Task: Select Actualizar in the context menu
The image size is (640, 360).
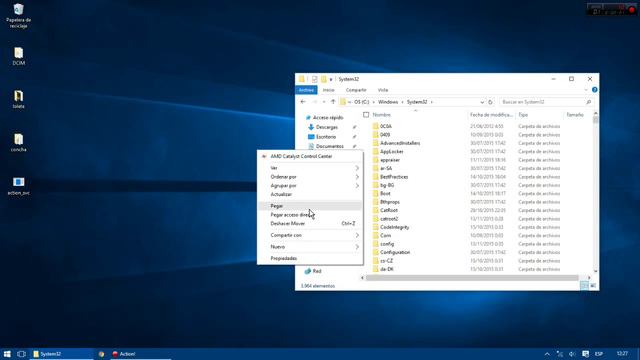Action: pos(310,194)
